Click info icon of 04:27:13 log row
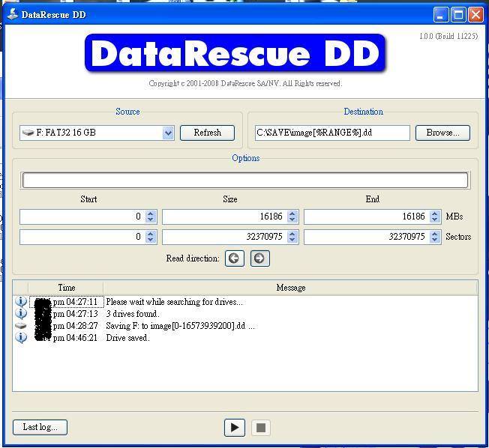Screen dimensions: 489x448 point(21,313)
